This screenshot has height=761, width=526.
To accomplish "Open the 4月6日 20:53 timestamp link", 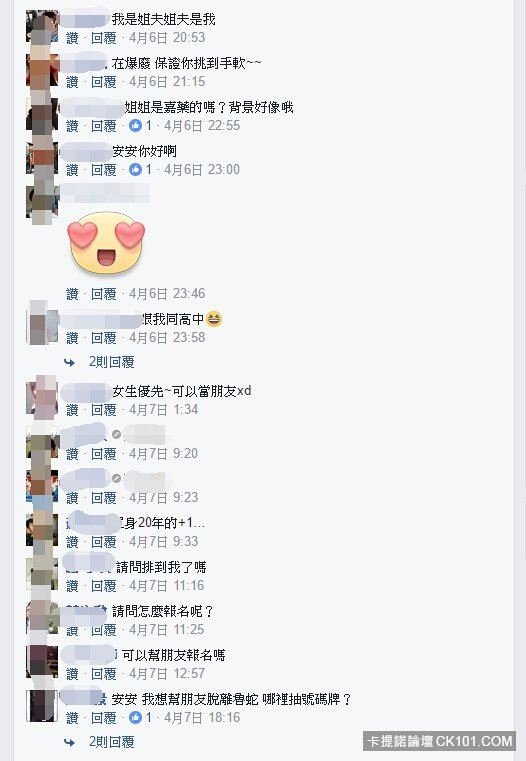I will (167, 38).
